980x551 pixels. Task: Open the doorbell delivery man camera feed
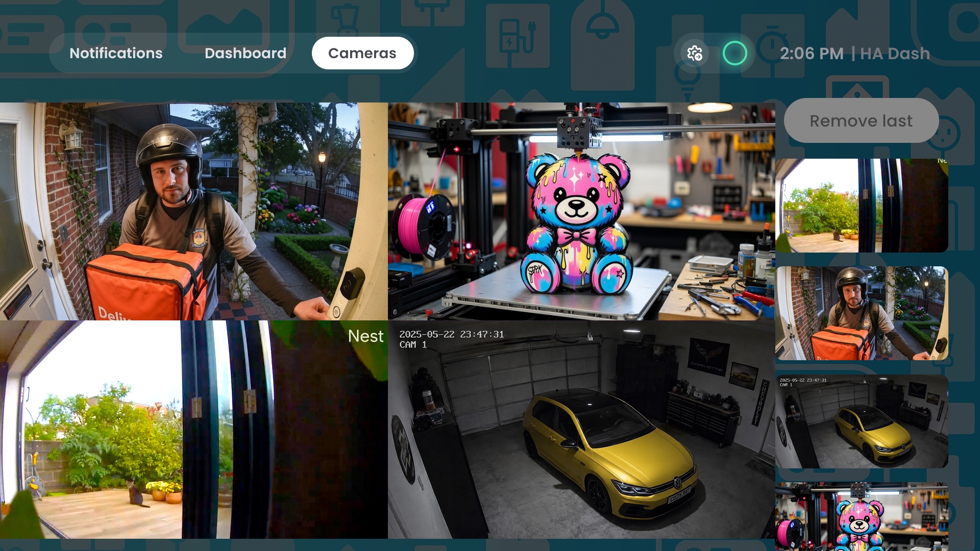pos(194,211)
